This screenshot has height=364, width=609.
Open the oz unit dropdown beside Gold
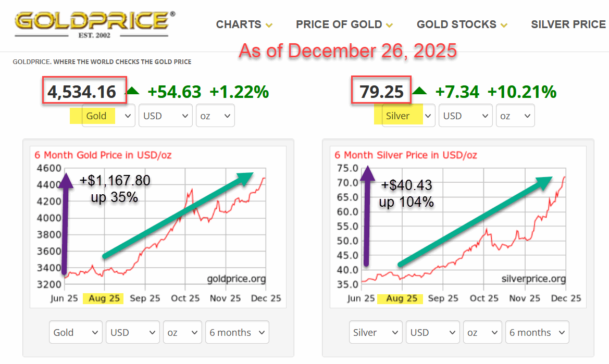(215, 116)
